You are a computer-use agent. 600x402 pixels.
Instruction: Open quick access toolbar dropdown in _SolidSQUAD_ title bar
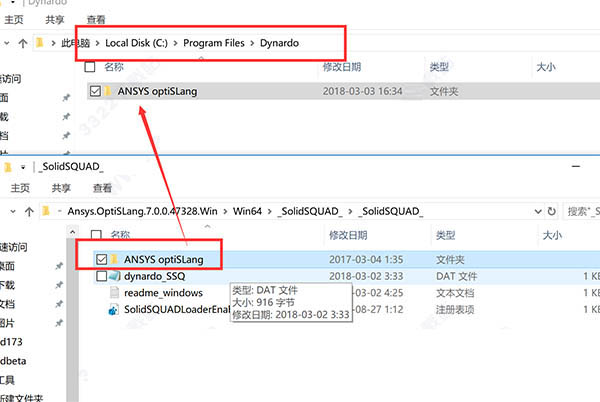coord(23,167)
